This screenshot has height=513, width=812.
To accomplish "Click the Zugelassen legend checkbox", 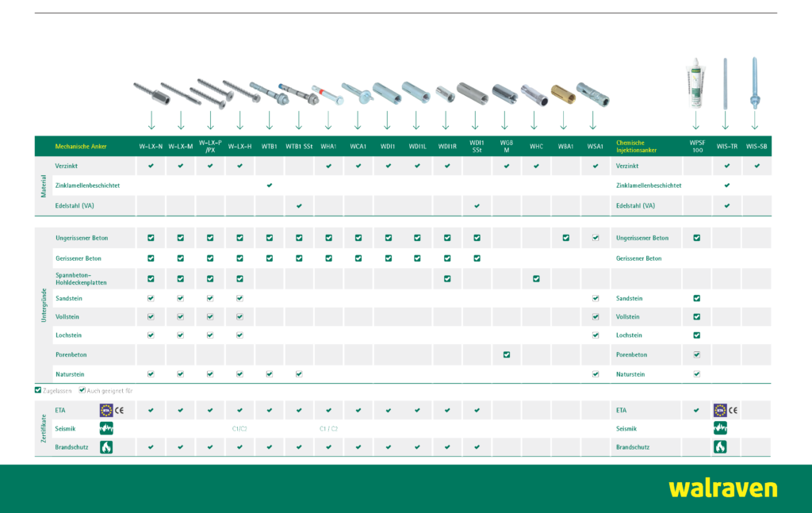I will pos(38,390).
